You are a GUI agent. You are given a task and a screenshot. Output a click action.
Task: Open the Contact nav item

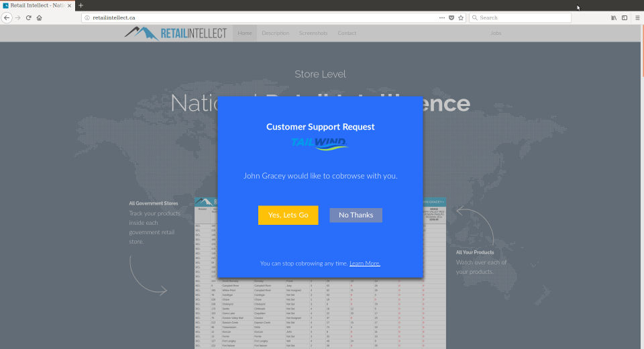(x=347, y=34)
